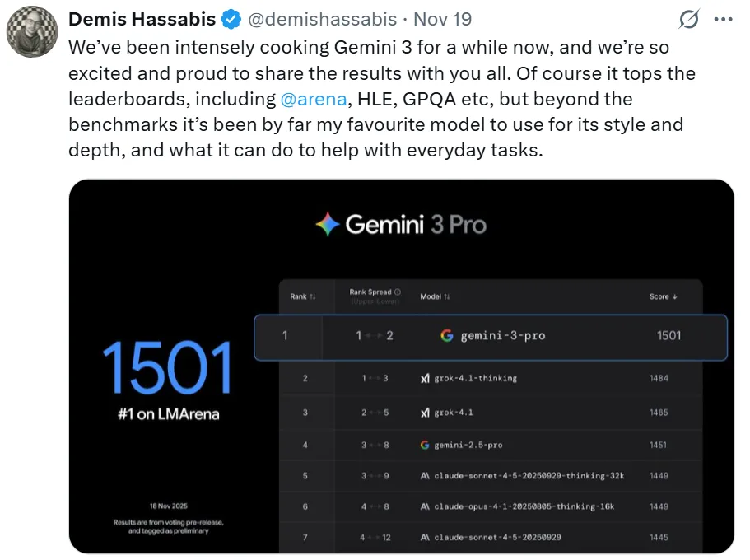Click the blue verified badge
The image size is (750, 560).
(230, 19)
